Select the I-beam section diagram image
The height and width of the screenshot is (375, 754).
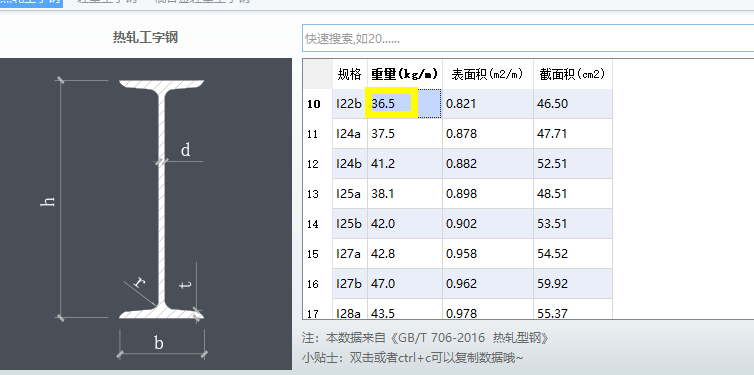146,214
